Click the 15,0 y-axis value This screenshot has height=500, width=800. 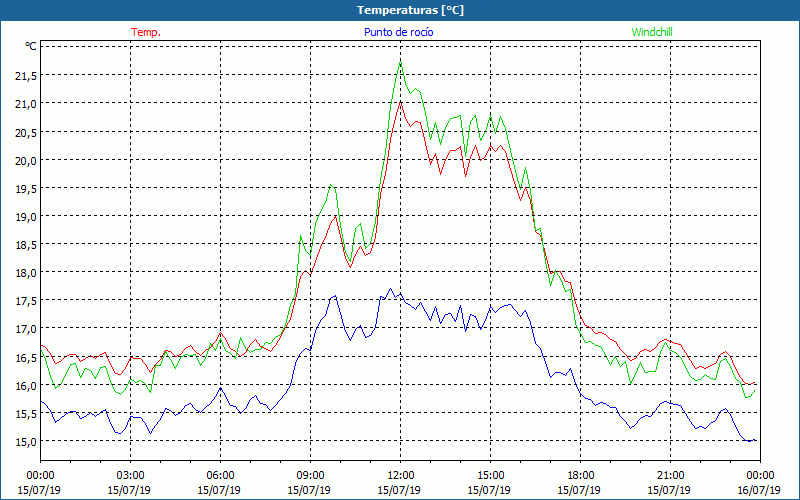coord(26,442)
